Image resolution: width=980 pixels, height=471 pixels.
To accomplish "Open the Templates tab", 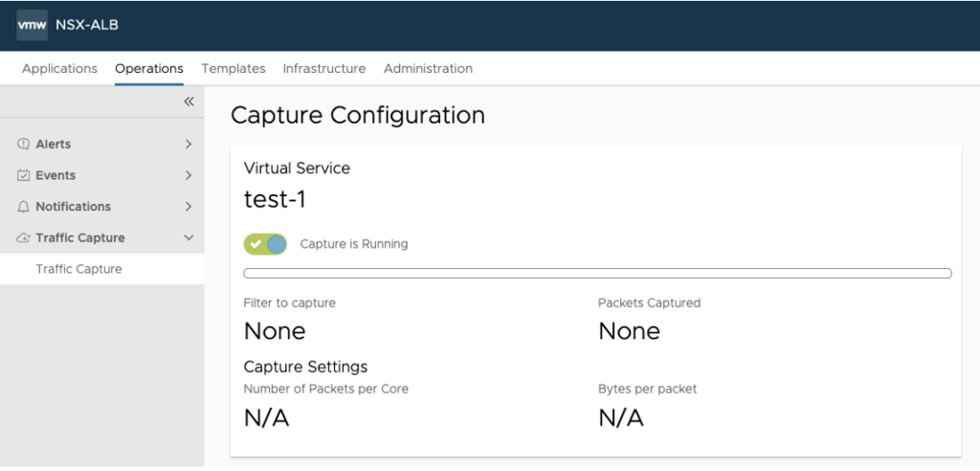I will pyautogui.click(x=234, y=69).
